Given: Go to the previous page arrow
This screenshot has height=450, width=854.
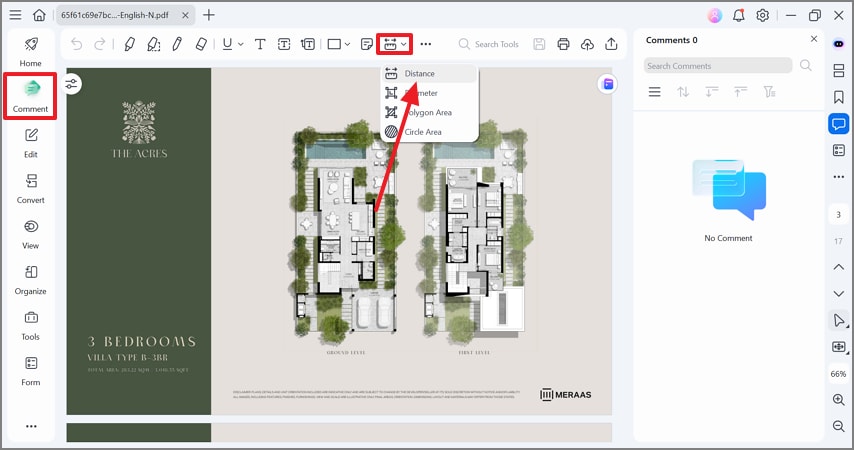Looking at the screenshot, I should point(839,267).
